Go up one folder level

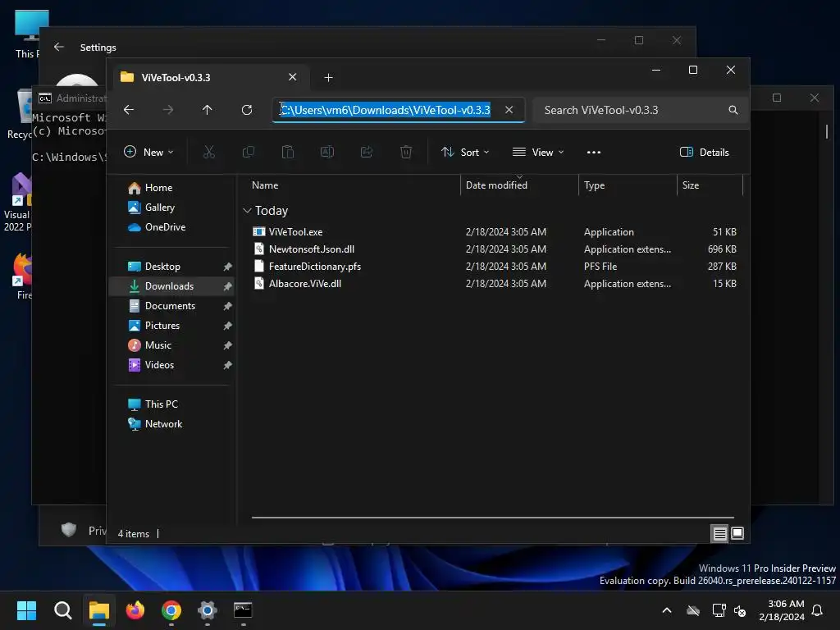click(208, 110)
